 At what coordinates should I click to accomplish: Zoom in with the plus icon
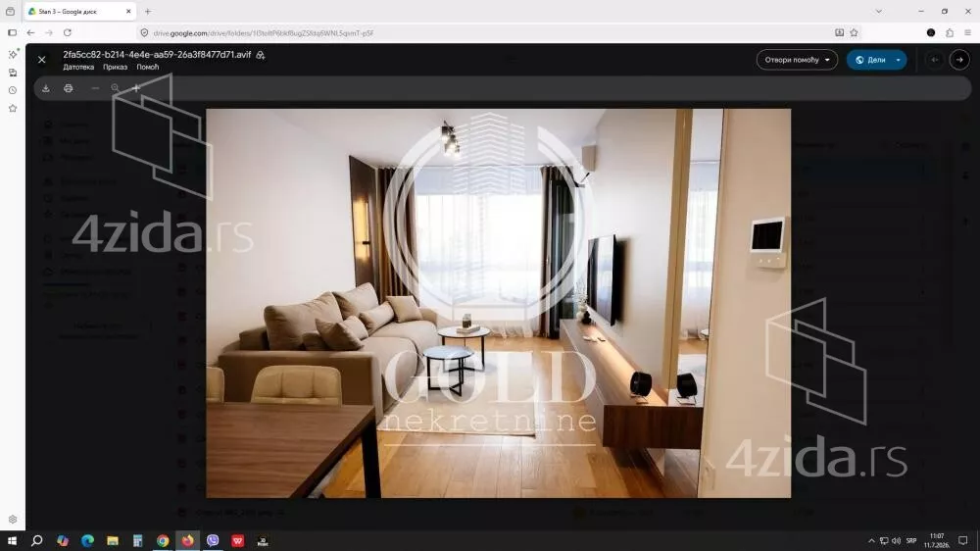[135, 88]
